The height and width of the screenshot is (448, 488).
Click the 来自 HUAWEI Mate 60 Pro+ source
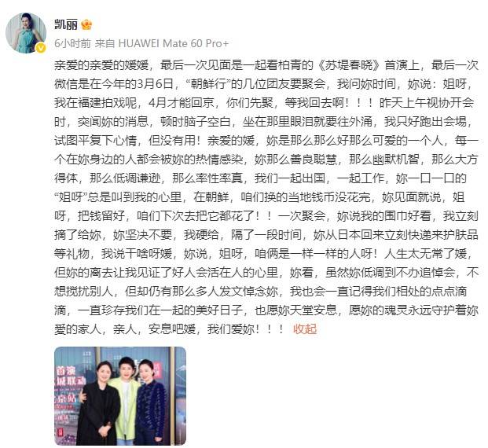162,43
